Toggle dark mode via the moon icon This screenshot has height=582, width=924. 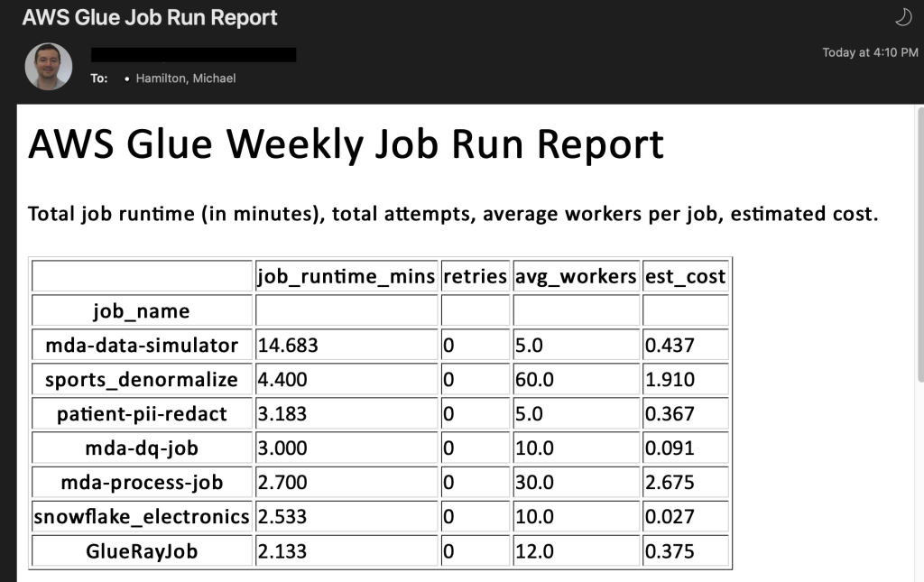click(x=902, y=15)
